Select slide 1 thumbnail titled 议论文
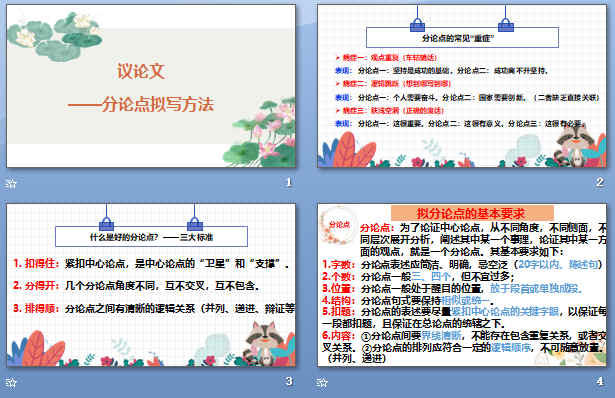 pyautogui.click(x=151, y=86)
